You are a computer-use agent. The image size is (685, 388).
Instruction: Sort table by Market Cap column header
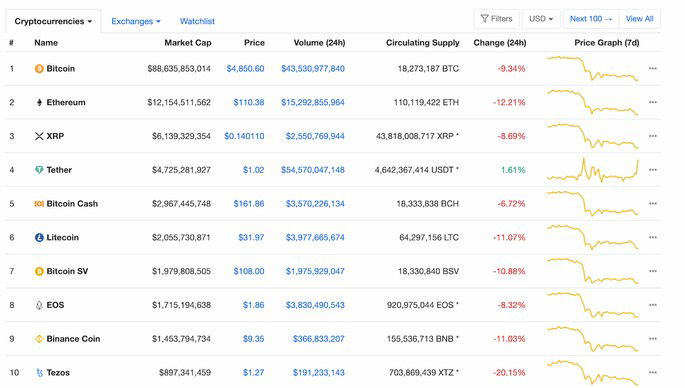pyautogui.click(x=188, y=43)
